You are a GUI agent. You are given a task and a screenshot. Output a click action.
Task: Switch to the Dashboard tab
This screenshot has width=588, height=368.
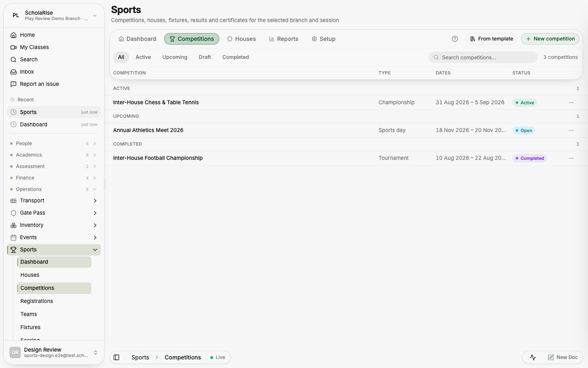(x=137, y=39)
